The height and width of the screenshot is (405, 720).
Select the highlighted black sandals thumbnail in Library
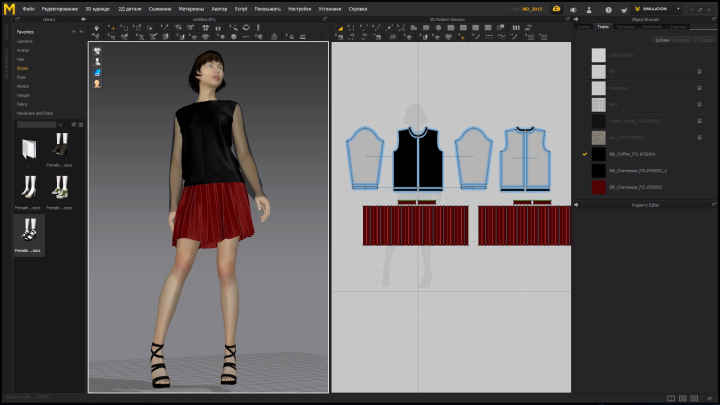click(x=29, y=232)
